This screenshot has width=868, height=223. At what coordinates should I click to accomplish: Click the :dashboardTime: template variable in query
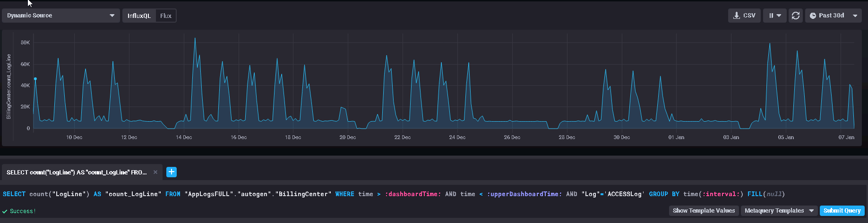pos(413,194)
